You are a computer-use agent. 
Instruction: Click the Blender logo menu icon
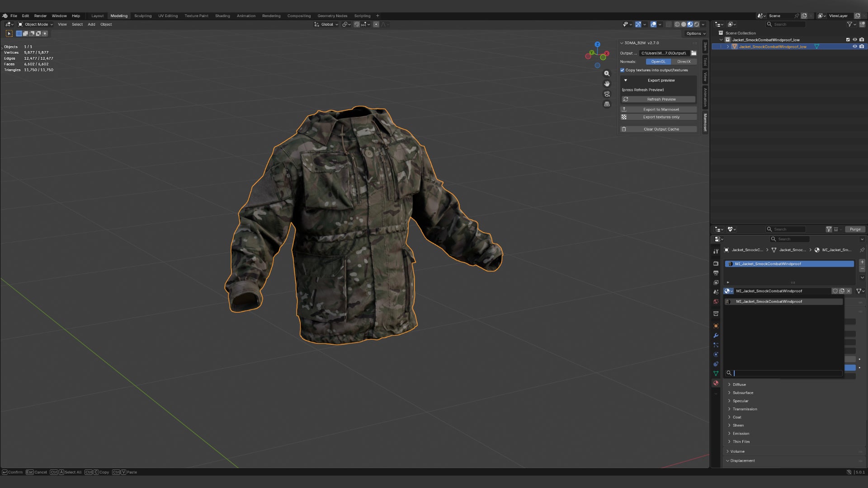[x=5, y=16]
